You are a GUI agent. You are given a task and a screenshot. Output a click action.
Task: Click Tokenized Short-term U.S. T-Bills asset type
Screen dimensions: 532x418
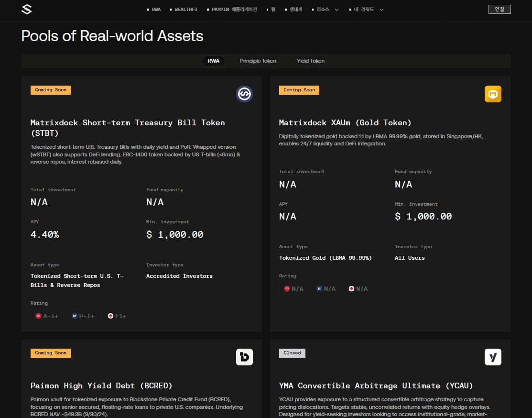(77, 280)
